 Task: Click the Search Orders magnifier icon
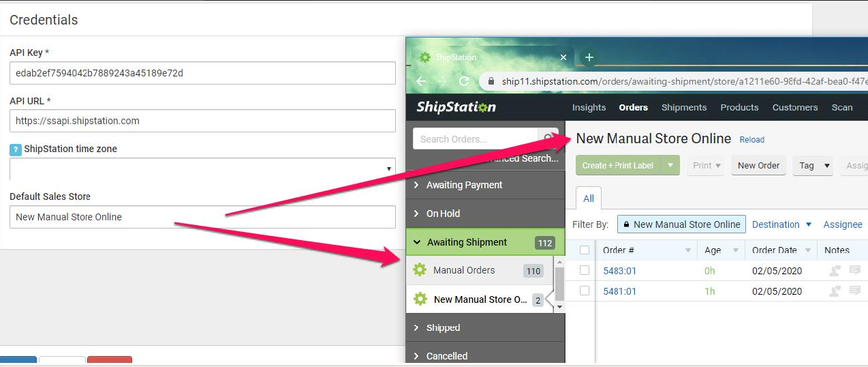coord(548,139)
